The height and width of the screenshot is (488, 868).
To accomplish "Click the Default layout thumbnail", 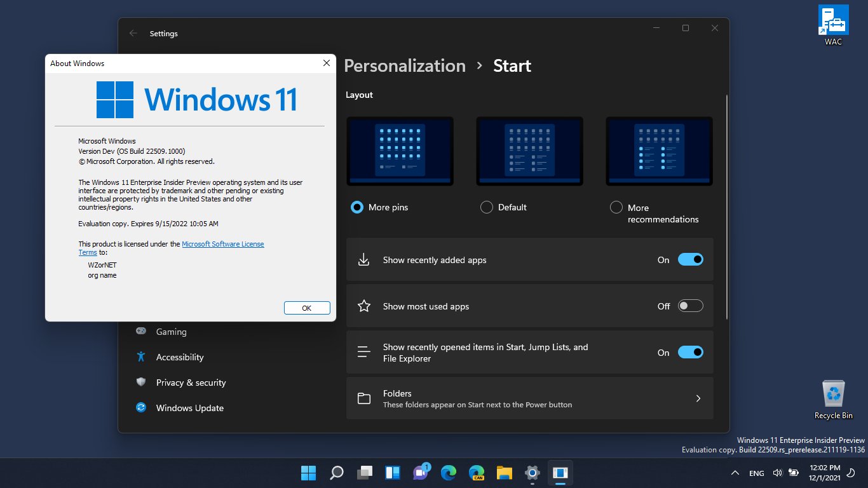I will pyautogui.click(x=529, y=151).
